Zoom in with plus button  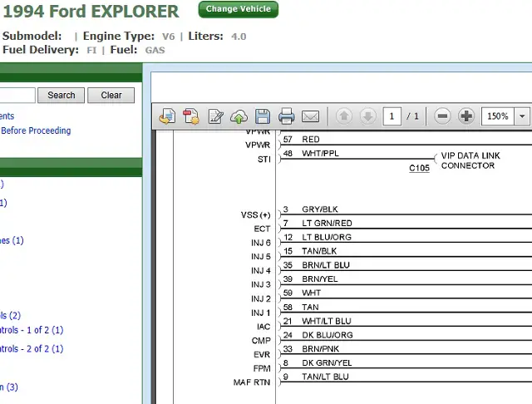(x=466, y=116)
